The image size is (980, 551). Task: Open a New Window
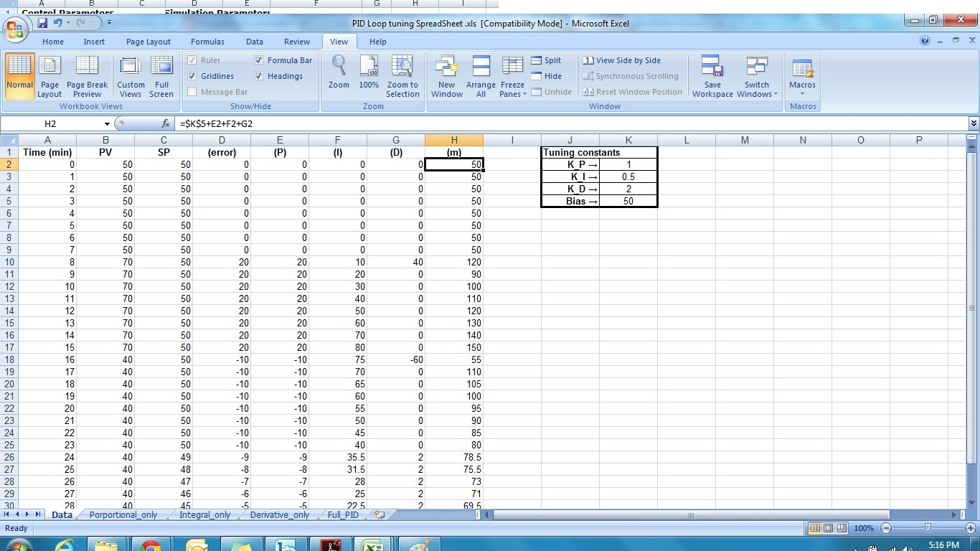click(446, 76)
